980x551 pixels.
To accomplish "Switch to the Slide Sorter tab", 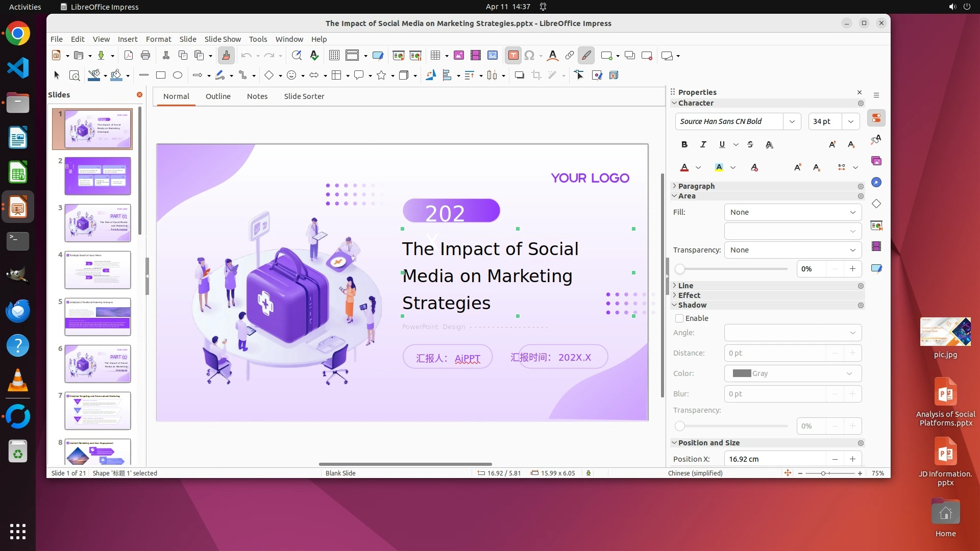I will click(304, 96).
